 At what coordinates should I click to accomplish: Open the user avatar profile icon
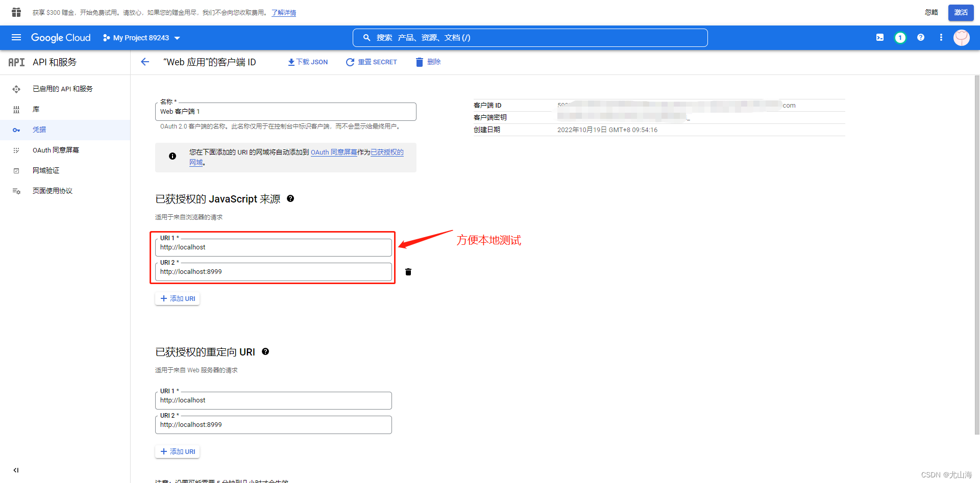pos(961,37)
